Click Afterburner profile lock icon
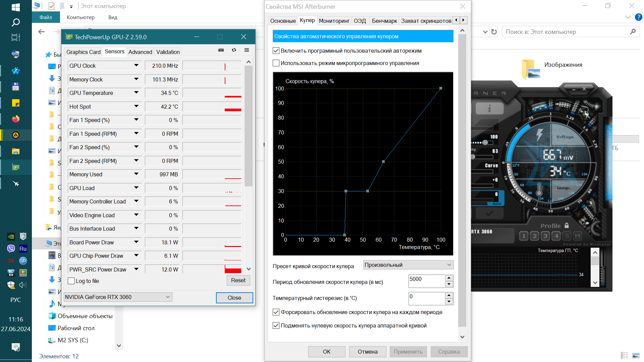 coord(567,226)
